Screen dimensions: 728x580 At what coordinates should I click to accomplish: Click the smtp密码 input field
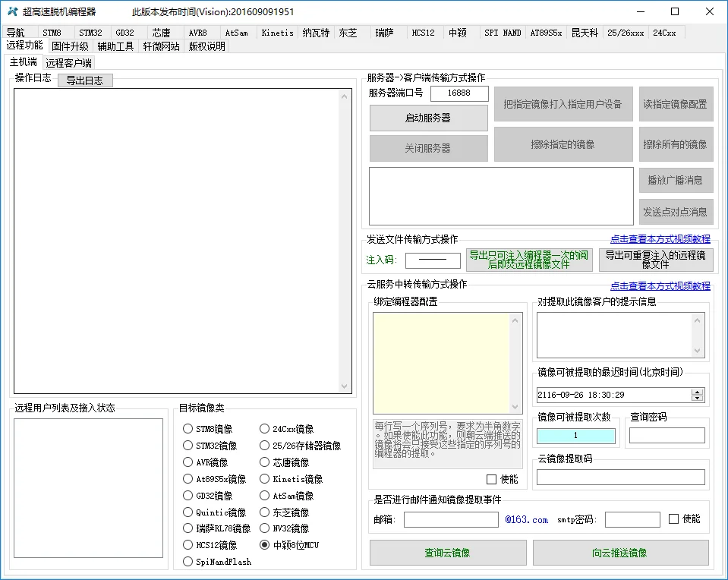(x=632, y=519)
